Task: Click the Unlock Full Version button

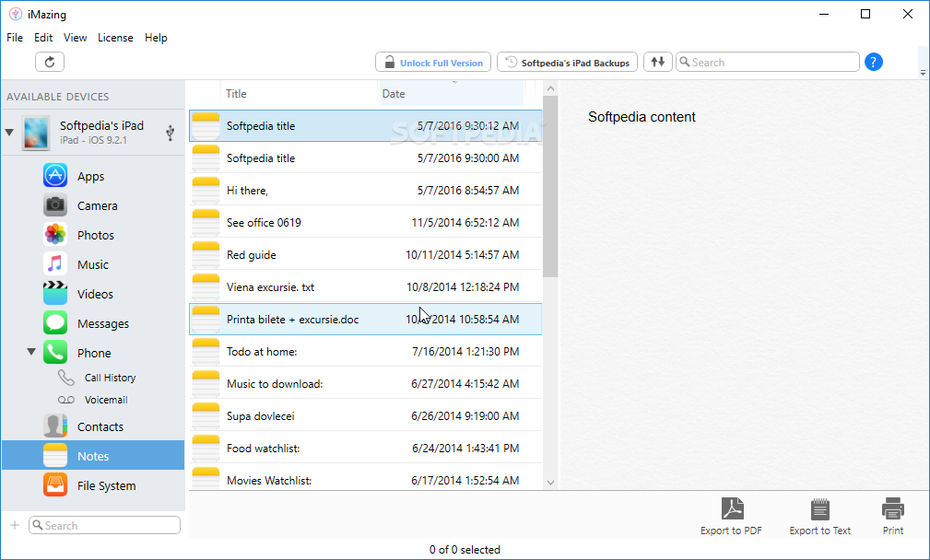Action: tap(433, 63)
